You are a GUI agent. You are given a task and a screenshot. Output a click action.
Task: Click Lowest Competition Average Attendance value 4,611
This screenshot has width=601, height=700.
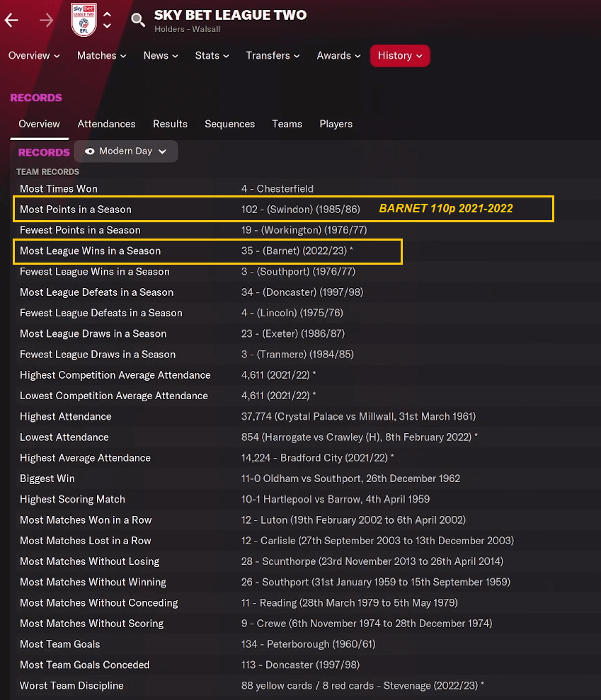pos(279,396)
